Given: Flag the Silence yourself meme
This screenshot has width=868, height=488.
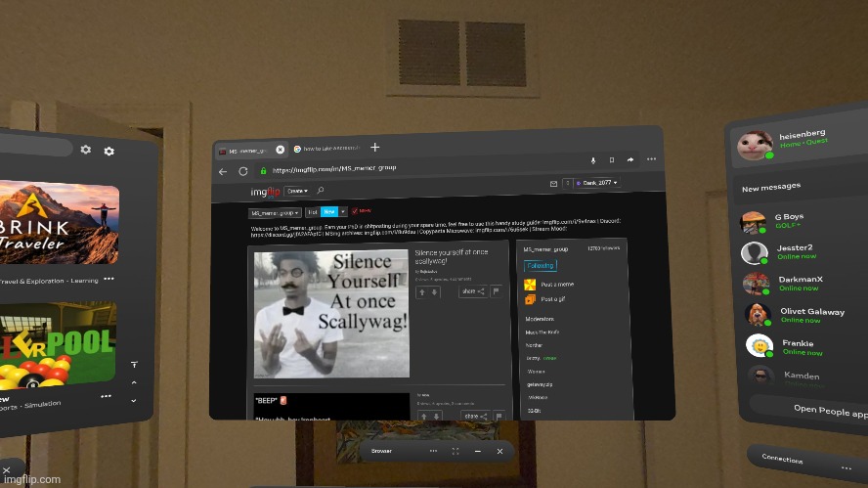Looking at the screenshot, I should [x=496, y=290].
